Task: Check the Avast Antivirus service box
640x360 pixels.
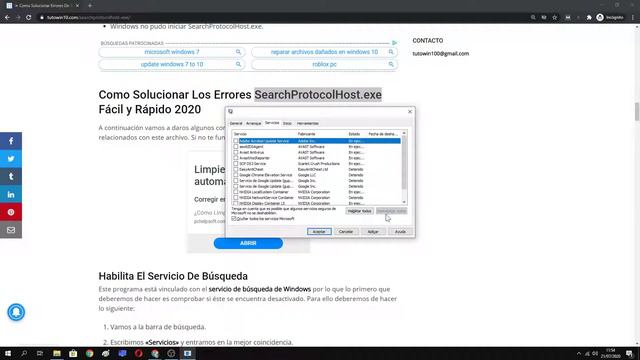Action: pyautogui.click(x=236, y=152)
